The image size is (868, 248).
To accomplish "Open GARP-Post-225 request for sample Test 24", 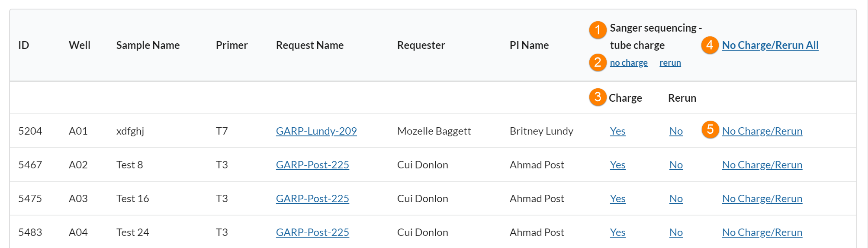I will [x=312, y=232].
